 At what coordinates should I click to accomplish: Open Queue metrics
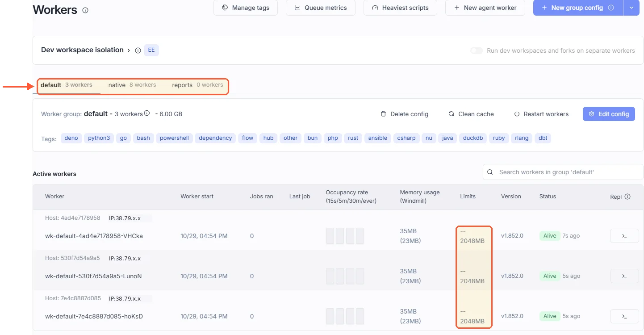point(321,8)
